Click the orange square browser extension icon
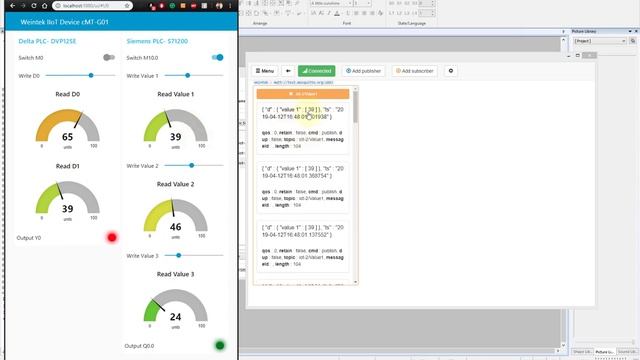 (x=183, y=6)
